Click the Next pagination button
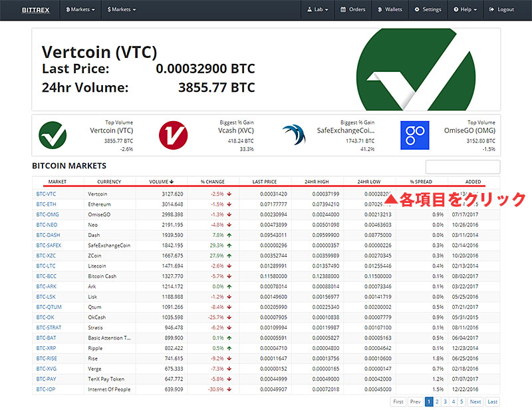Image resolution: width=532 pixels, height=410 pixels. [x=475, y=401]
